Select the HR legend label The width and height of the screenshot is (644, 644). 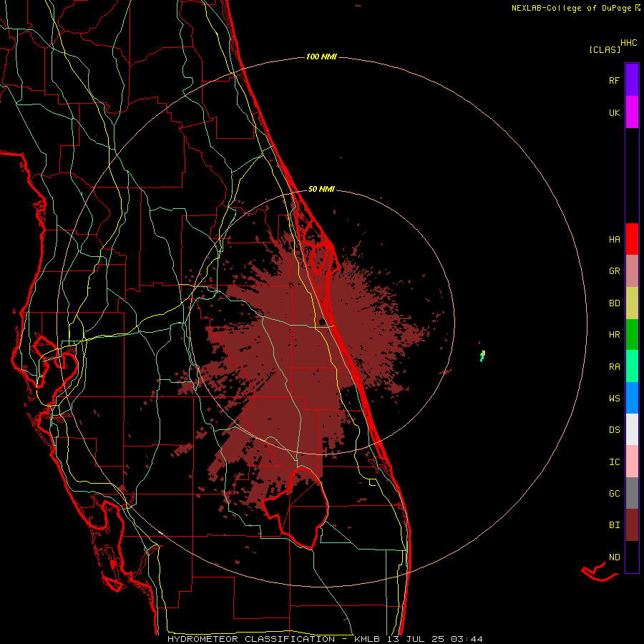tap(614, 335)
